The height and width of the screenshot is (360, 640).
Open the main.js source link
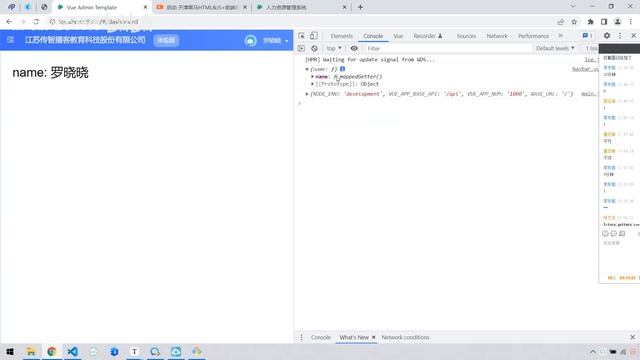(590, 94)
